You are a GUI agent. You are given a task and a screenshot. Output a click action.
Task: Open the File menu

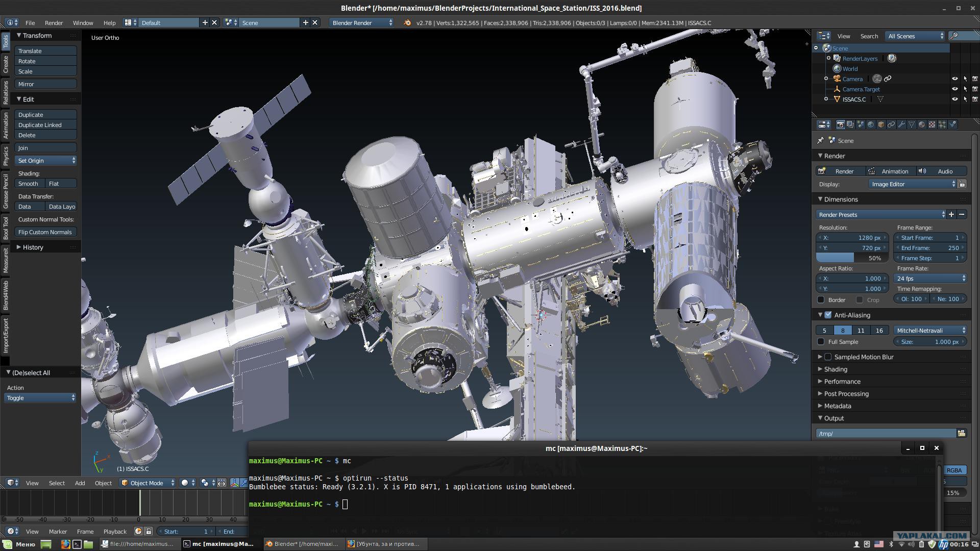tap(30, 23)
